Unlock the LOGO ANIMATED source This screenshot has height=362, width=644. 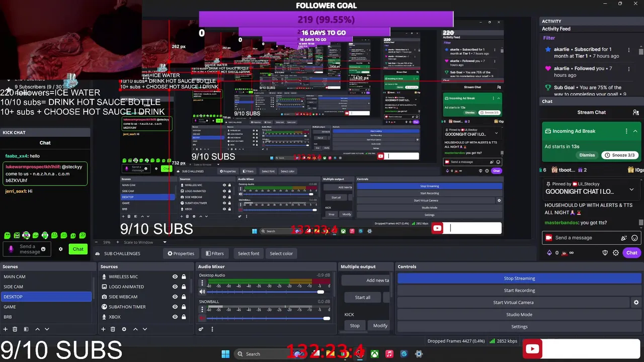point(184,287)
